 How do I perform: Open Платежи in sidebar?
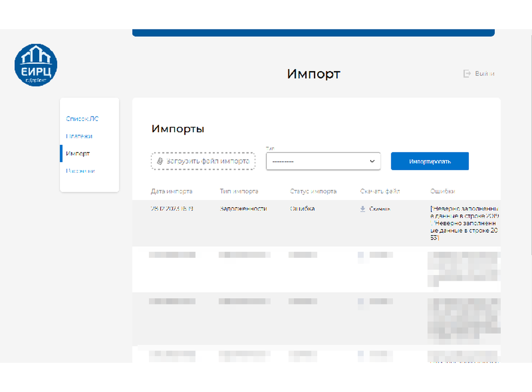pyautogui.click(x=79, y=136)
